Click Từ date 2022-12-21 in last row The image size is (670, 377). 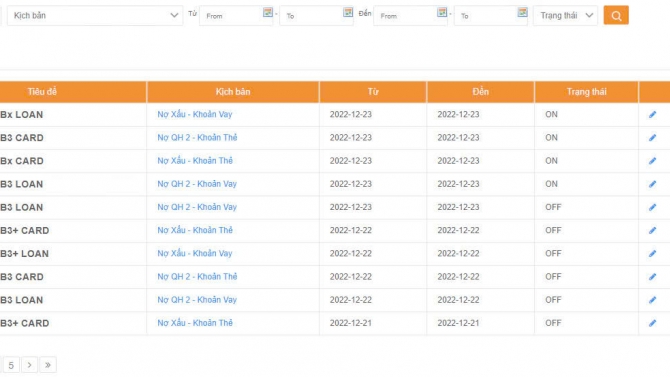pyautogui.click(x=350, y=323)
